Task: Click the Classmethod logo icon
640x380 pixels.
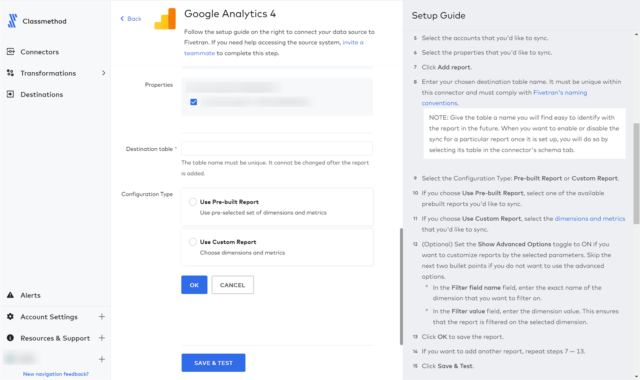Action: (x=12, y=21)
